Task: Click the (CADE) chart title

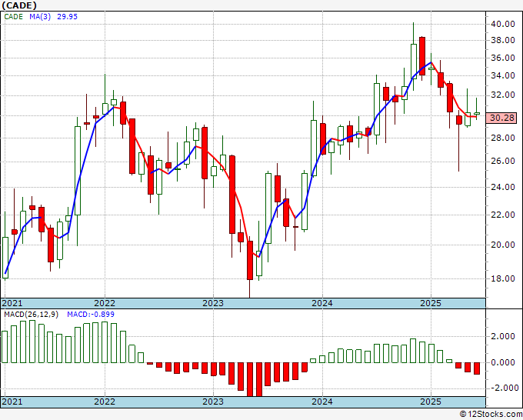Action: click(19, 5)
